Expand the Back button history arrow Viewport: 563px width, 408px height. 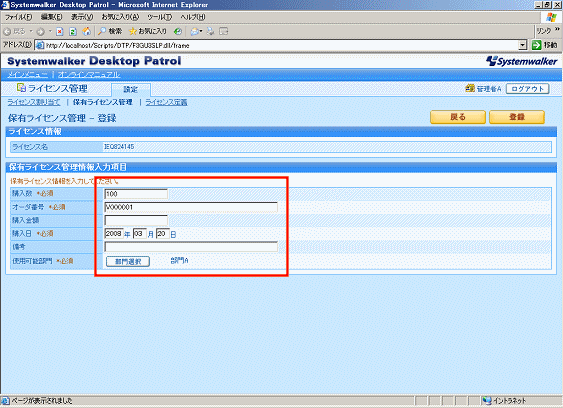click(x=31, y=32)
